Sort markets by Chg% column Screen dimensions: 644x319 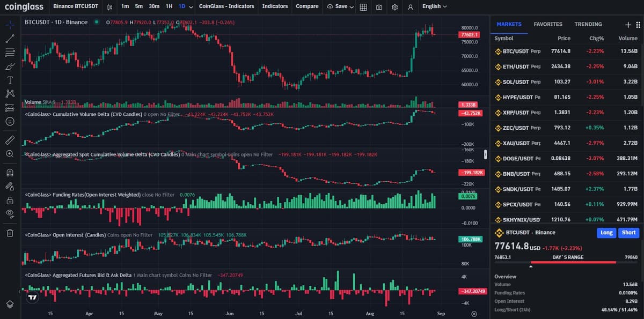click(x=597, y=39)
